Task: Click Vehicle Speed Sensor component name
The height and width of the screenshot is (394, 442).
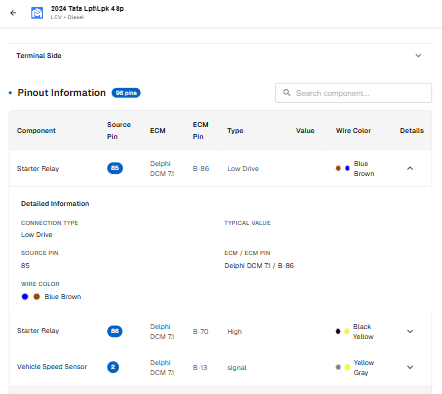Action: pyautogui.click(x=52, y=367)
